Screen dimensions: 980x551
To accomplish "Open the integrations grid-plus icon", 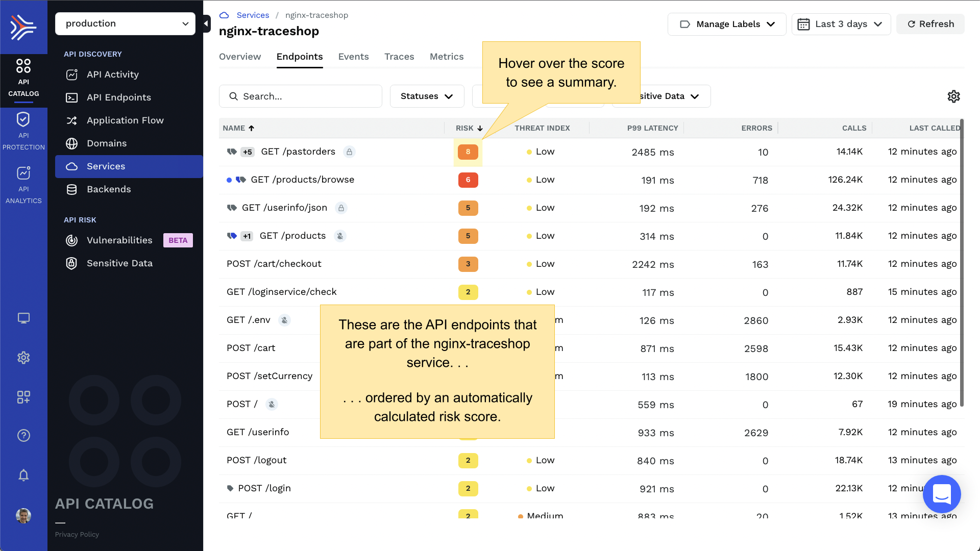I will pyautogui.click(x=23, y=397).
